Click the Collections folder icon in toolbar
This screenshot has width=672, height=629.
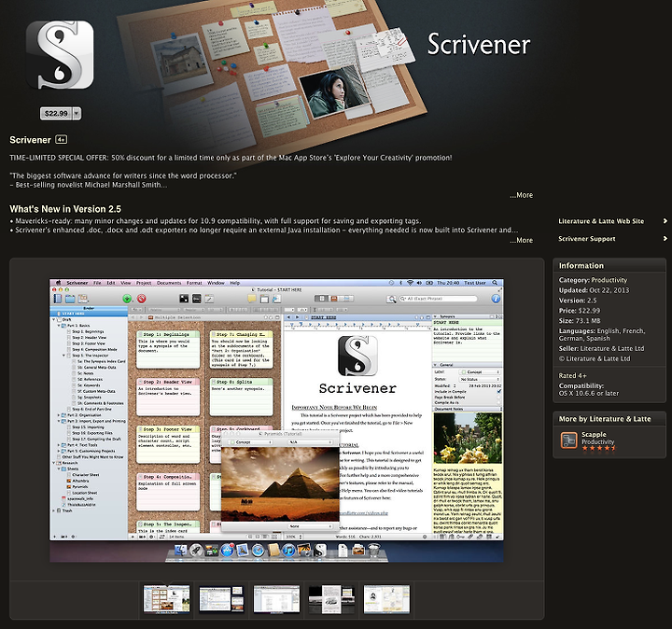[70, 299]
